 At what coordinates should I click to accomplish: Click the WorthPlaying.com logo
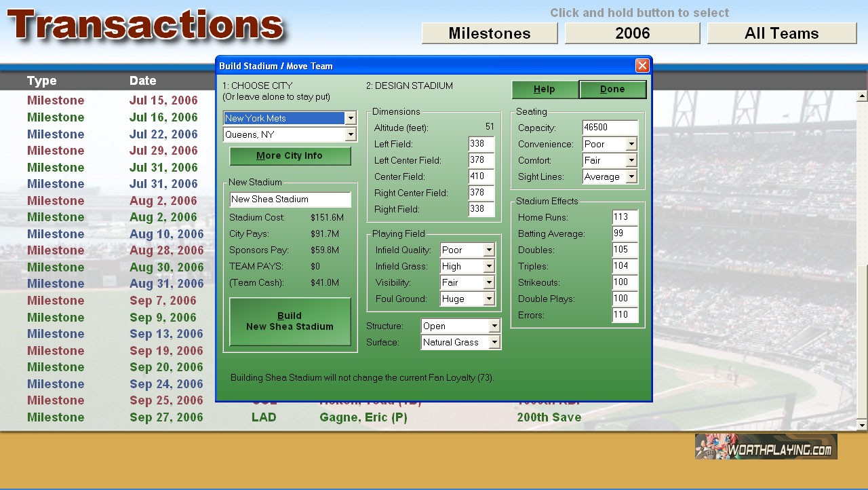pos(766,447)
